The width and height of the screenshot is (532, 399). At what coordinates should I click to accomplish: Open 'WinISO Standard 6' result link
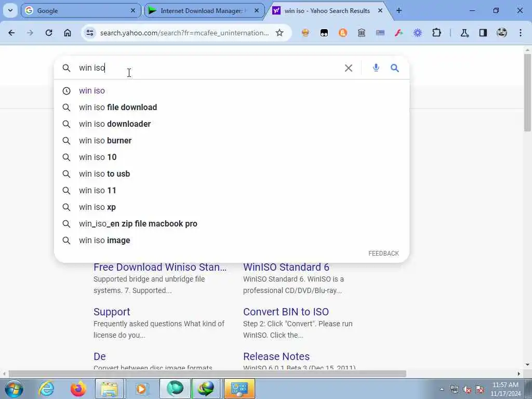286,267
